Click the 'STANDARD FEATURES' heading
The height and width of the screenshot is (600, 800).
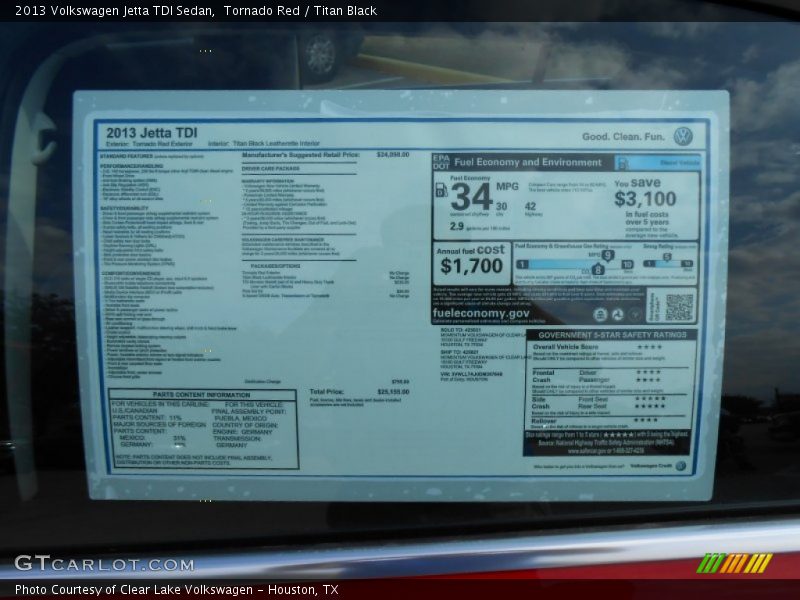tap(126, 156)
